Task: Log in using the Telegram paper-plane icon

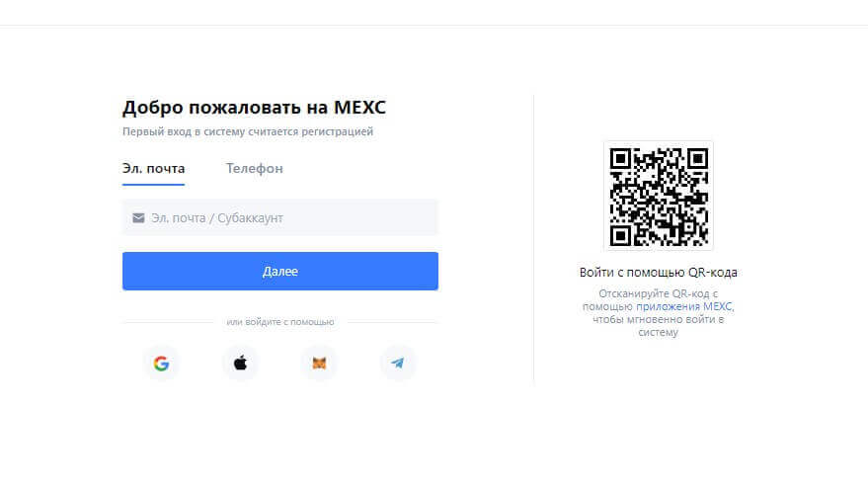Action: (x=398, y=364)
